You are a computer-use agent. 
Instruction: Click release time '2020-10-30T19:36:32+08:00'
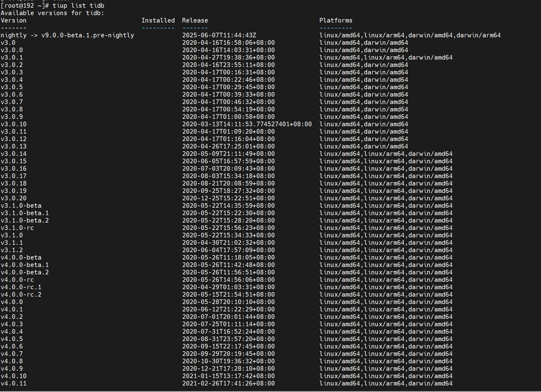point(229,361)
